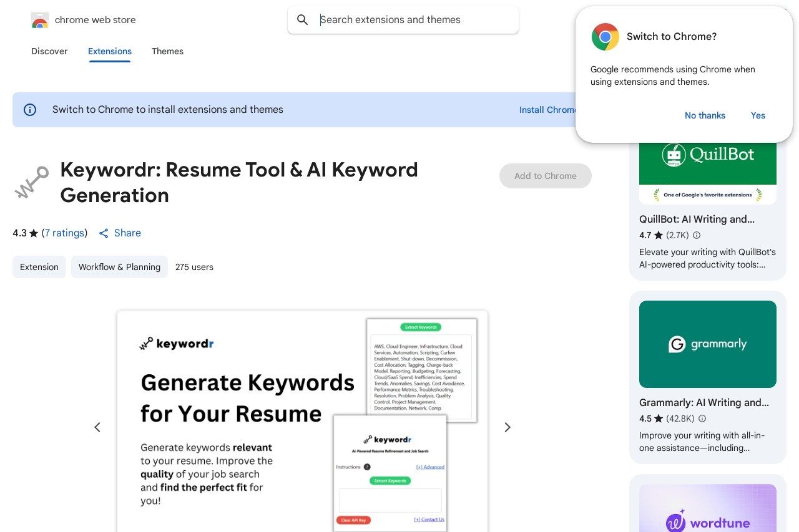This screenshot has height=532, width=799.
Task: Click the star icon beside the 4.3 rating
Action: click(34, 233)
